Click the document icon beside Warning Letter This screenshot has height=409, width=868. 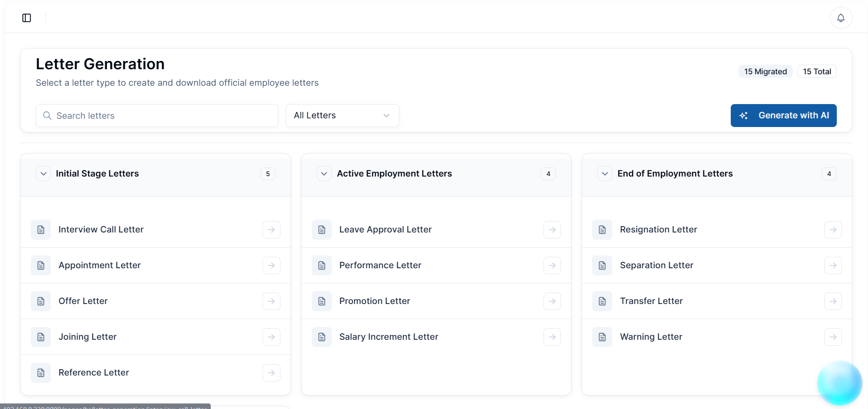click(x=602, y=337)
